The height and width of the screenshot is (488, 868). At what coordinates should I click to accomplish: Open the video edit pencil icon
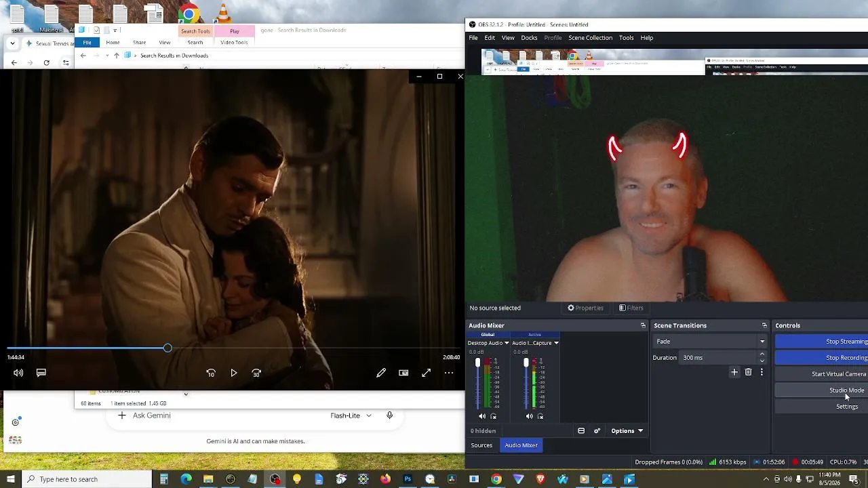coord(381,373)
